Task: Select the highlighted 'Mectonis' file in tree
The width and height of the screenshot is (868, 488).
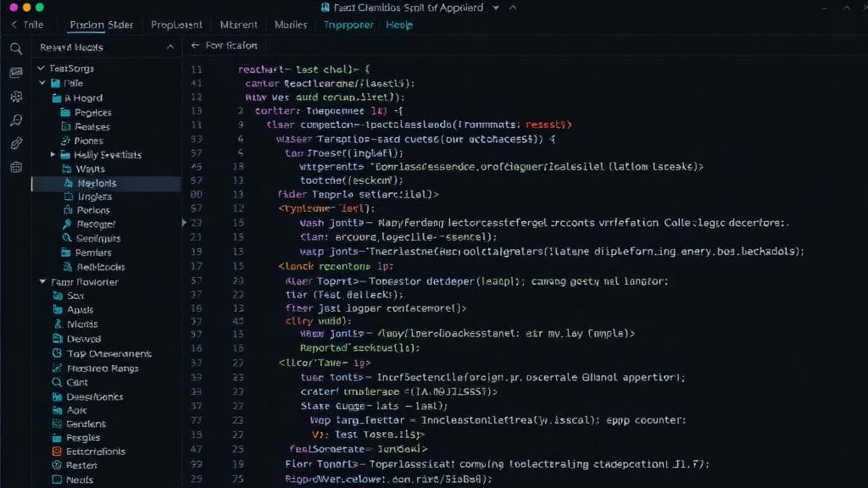Action: (x=97, y=183)
